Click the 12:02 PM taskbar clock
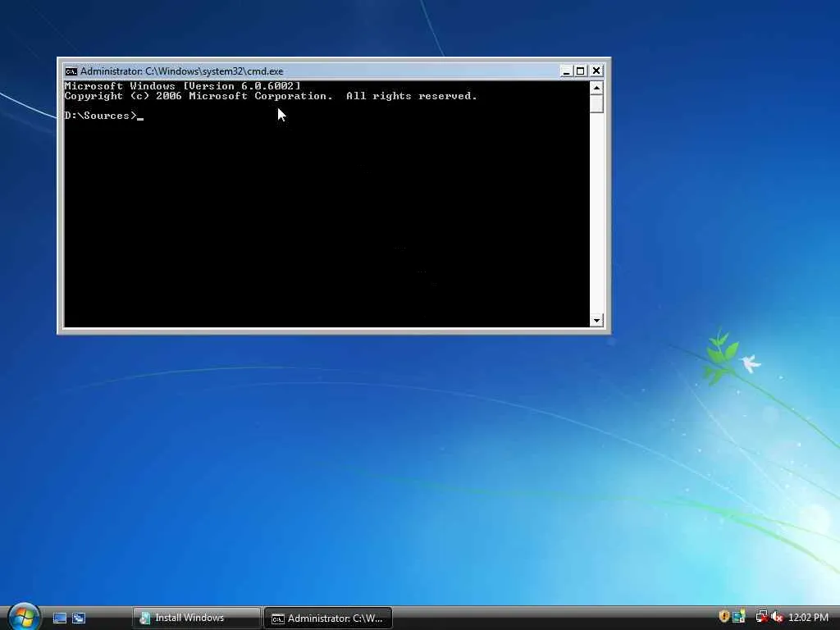Viewport: 840px width, 630px height. (808, 618)
